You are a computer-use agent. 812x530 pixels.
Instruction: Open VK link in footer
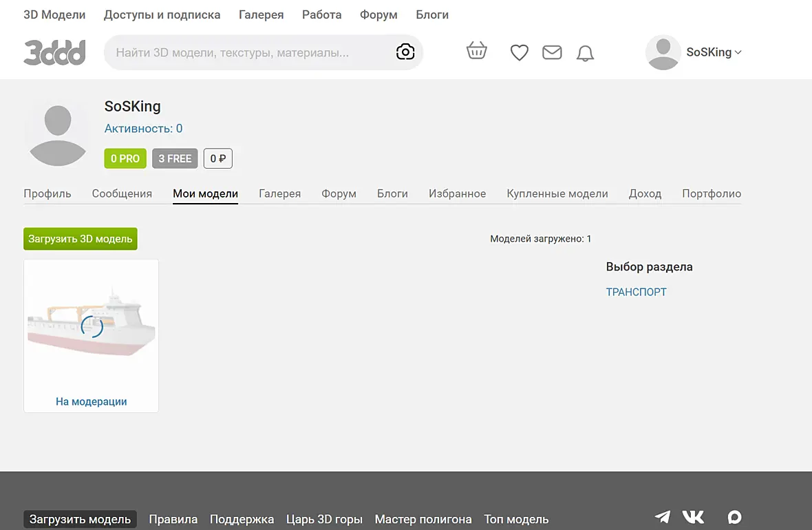coord(693,516)
